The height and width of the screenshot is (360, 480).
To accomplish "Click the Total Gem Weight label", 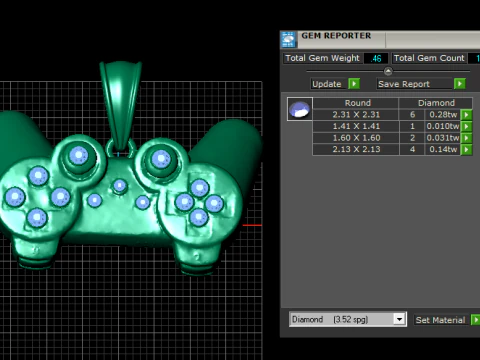I will click(x=322, y=58).
